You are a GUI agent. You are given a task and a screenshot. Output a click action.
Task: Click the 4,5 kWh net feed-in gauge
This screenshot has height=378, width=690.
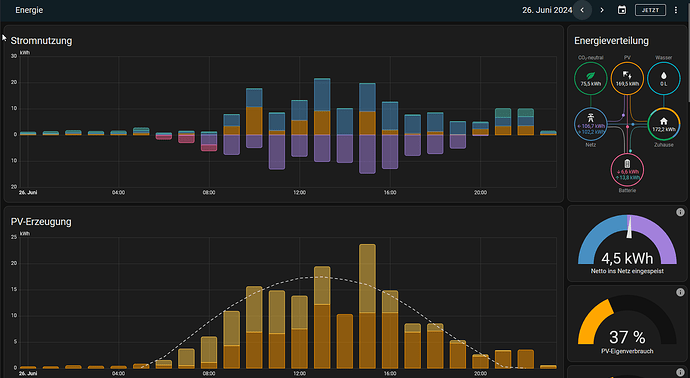(x=627, y=243)
